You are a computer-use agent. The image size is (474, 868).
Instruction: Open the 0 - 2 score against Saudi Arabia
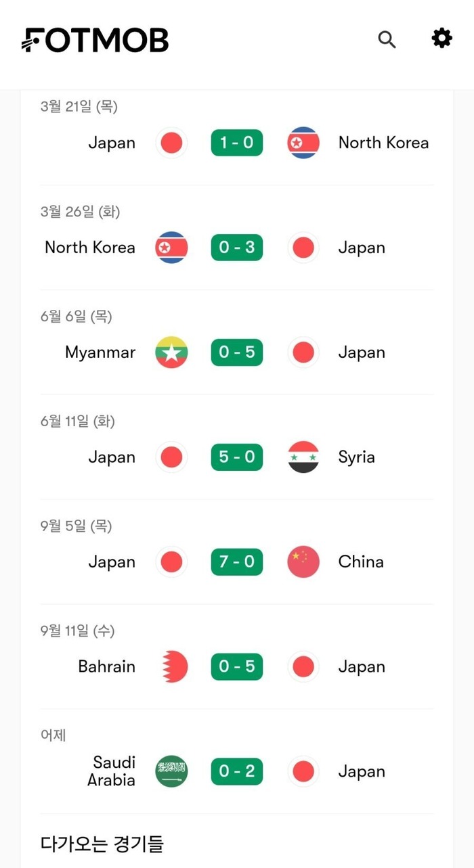[236, 772]
